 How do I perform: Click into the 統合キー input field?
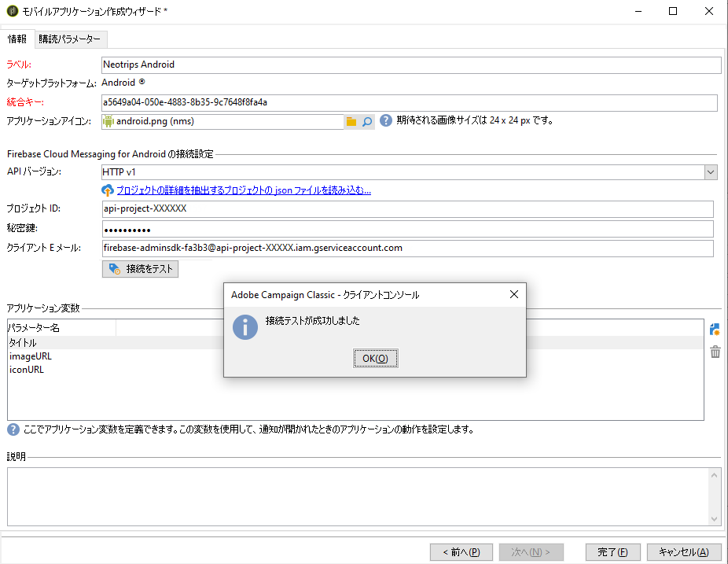click(x=409, y=102)
